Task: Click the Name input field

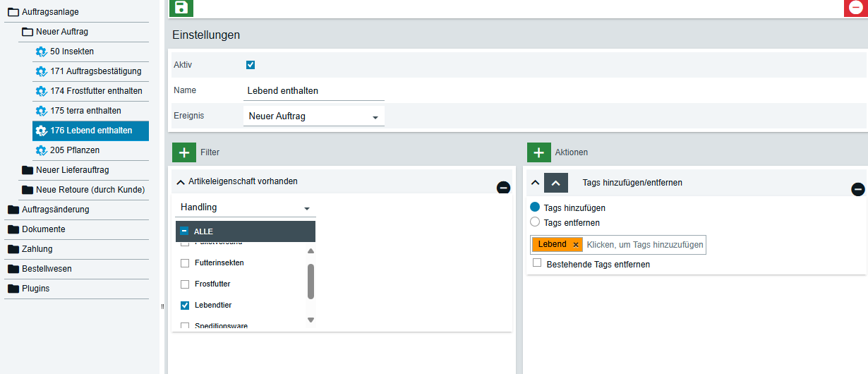Action: coord(313,91)
